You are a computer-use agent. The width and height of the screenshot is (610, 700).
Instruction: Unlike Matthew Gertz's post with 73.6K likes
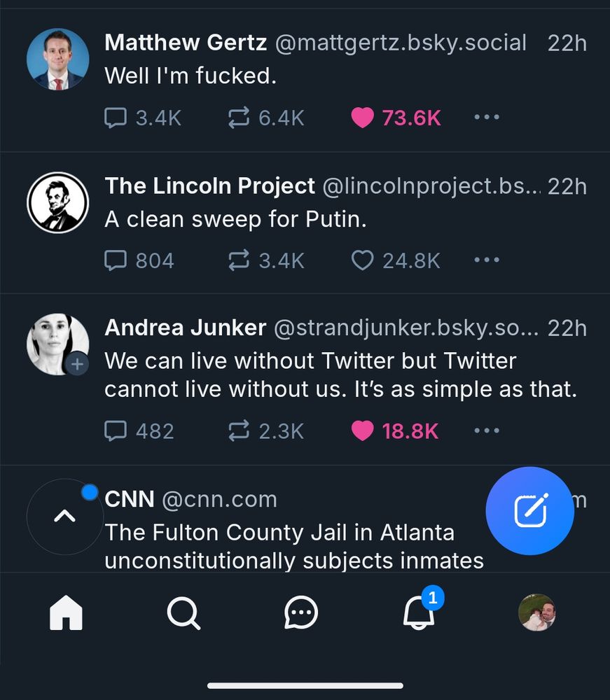coord(396,118)
